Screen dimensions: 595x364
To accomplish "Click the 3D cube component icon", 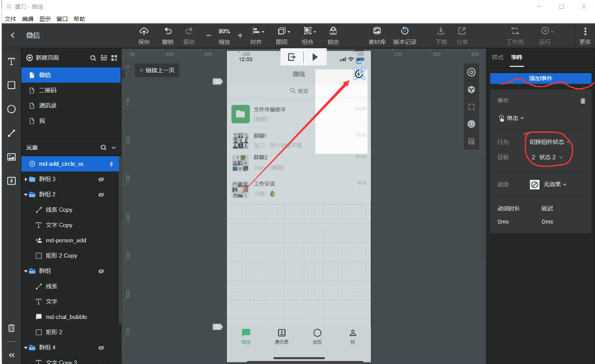I will [x=471, y=90].
